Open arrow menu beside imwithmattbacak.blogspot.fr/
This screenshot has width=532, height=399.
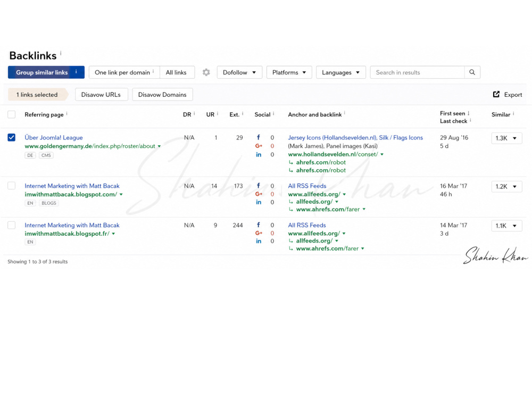pyautogui.click(x=114, y=234)
